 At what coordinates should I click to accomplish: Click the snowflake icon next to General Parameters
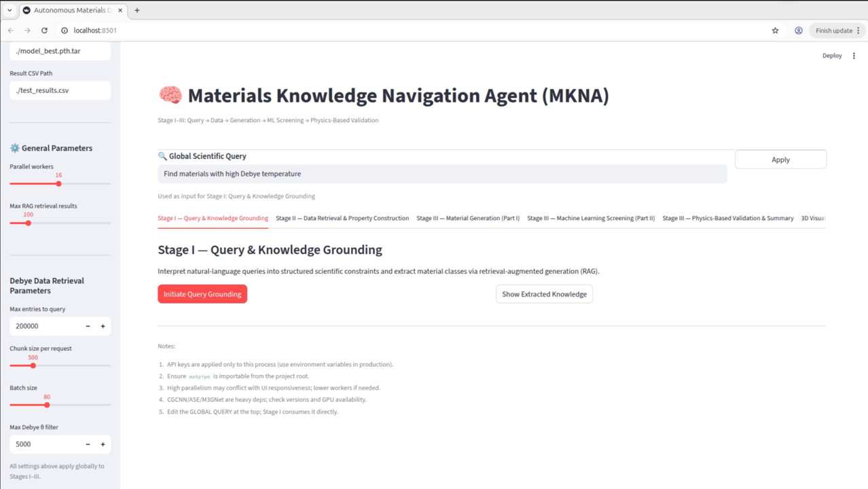14,147
